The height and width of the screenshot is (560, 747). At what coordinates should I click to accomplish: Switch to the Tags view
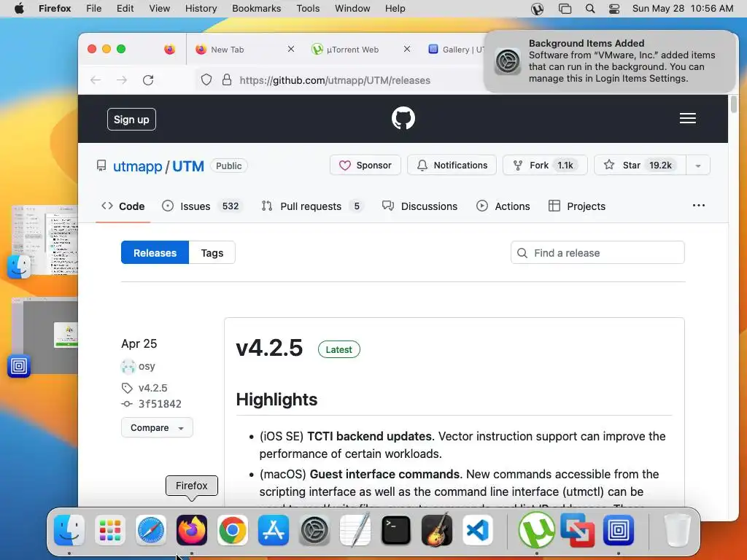tap(212, 253)
